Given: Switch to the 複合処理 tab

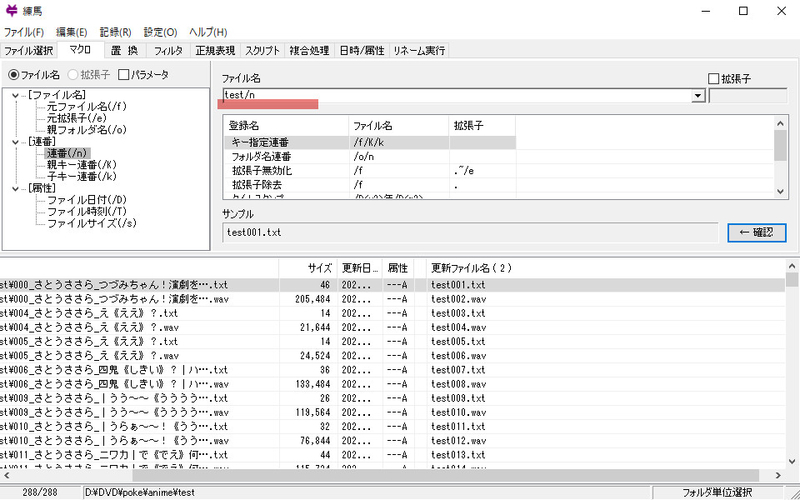Looking at the screenshot, I should (x=309, y=51).
